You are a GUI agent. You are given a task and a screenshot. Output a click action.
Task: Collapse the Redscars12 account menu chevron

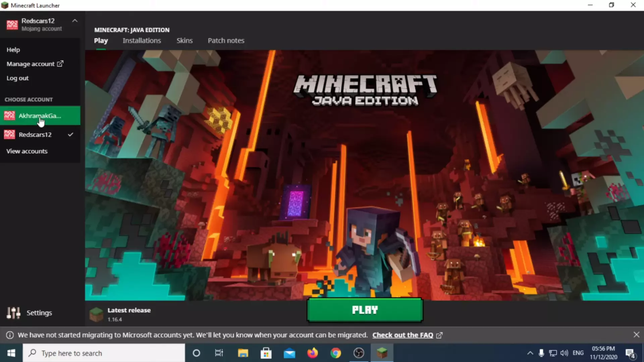[x=75, y=21]
